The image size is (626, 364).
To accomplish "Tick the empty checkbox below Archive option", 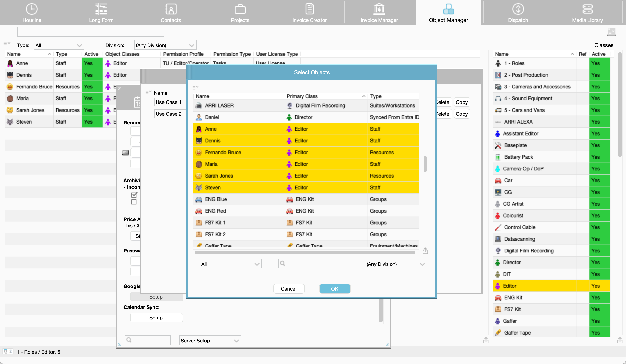I will point(134,202).
